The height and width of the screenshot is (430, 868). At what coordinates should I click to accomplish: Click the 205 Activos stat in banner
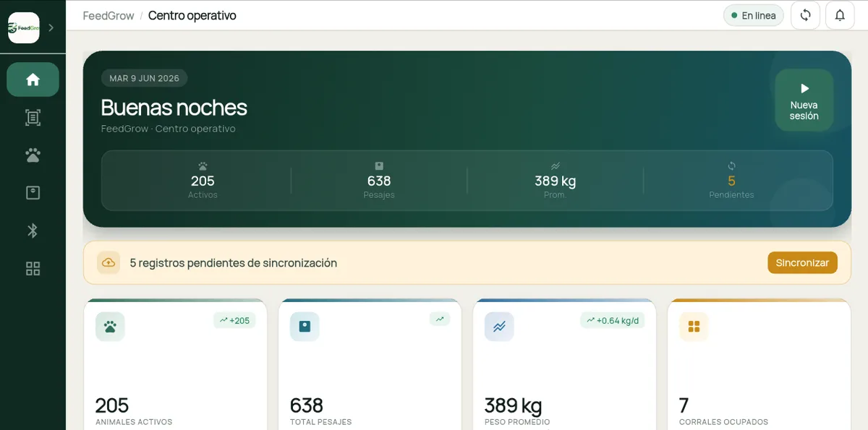(x=203, y=181)
